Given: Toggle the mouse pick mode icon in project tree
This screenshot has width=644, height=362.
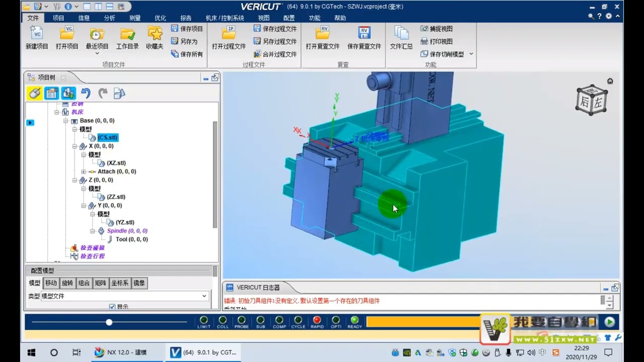Looking at the screenshot, I should [34, 93].
